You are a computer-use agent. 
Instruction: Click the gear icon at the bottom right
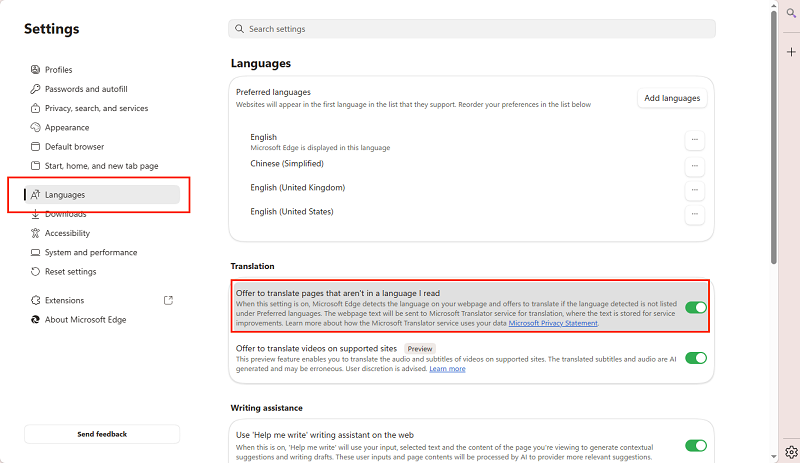[791, 452]
